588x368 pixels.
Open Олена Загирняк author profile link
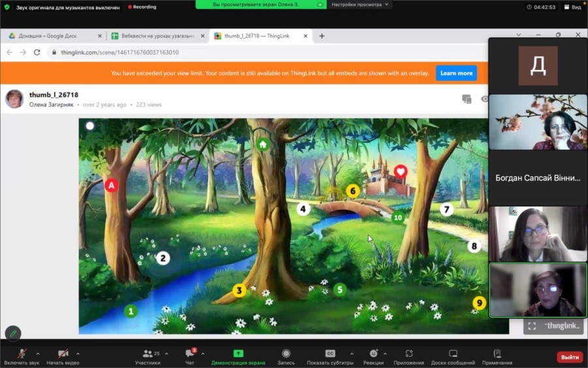tap(52, 105)
